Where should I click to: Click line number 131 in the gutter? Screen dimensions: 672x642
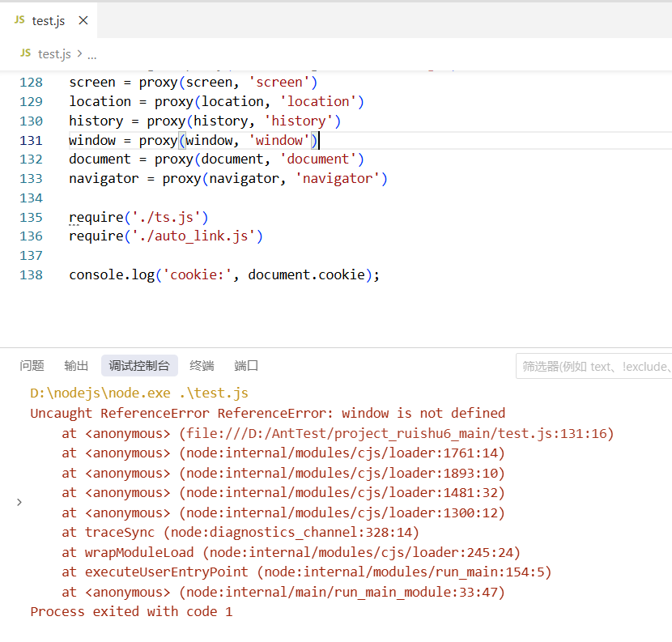[x=31, y=140]
